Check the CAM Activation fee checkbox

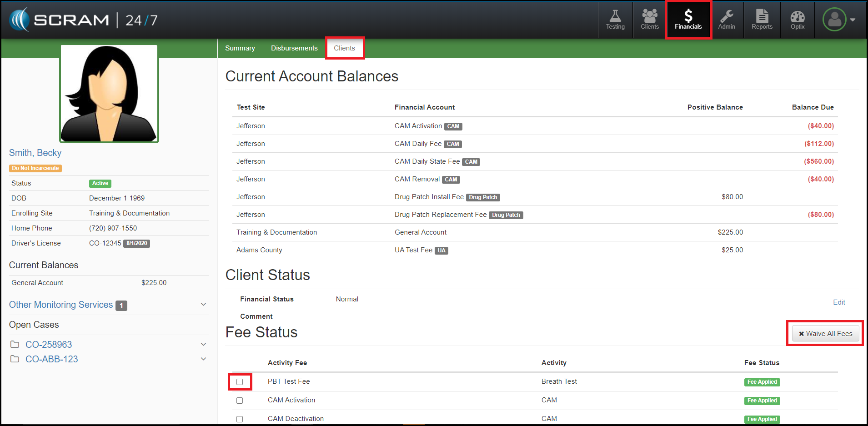click(x=240, y=401)
